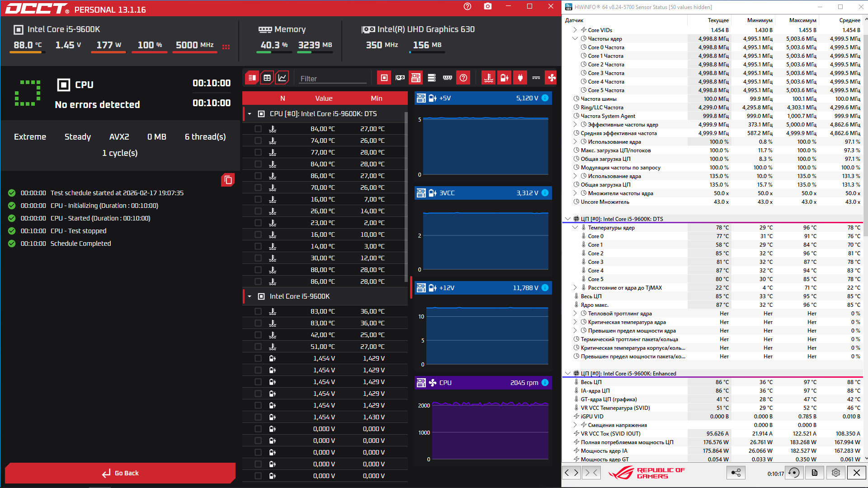This screenshot has width=868, height=488.
Task: Copy the test log with the clipboard icon
Action: 228,180
